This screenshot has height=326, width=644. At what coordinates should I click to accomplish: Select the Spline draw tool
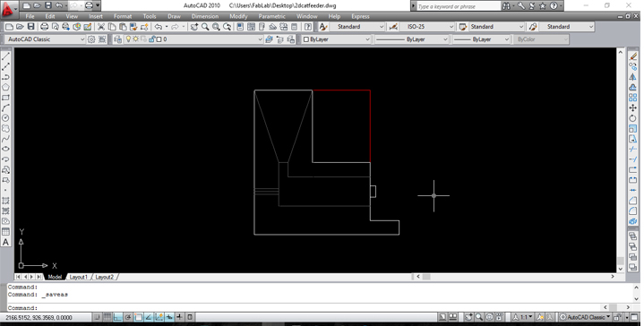[5, 139]
